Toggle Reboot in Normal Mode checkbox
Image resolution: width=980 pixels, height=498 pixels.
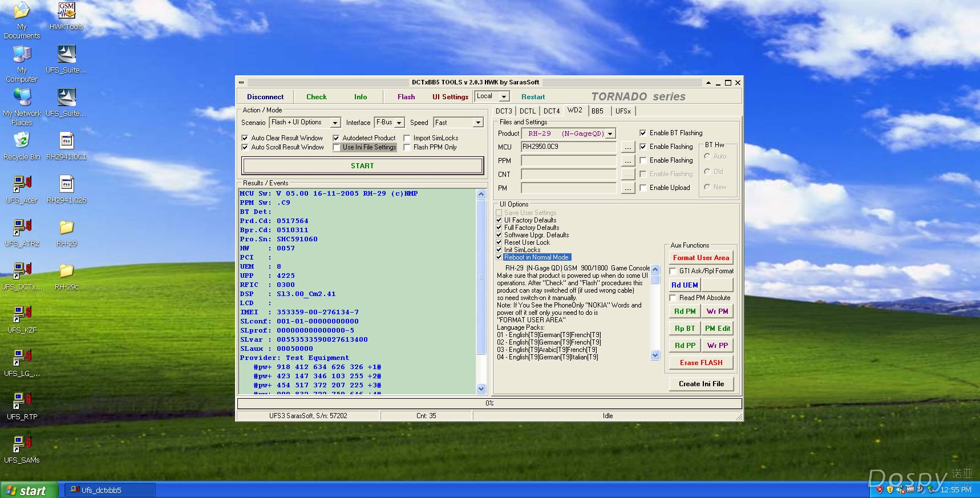499,257
